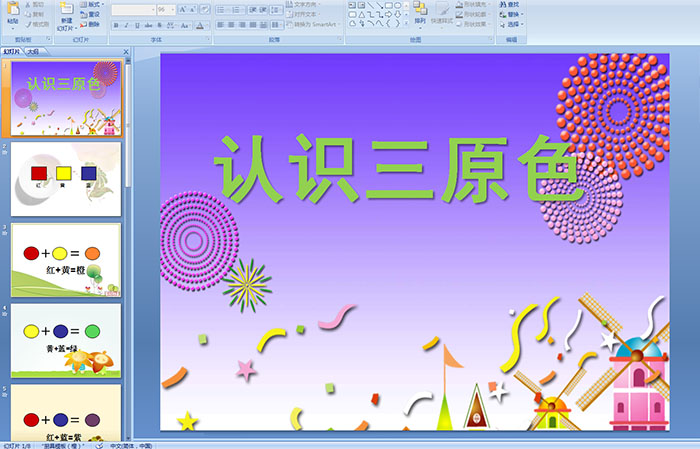Screen dimensions: 700x449
Task: Open the 对齐文本 align text dropdown
Action: (303, 14)
